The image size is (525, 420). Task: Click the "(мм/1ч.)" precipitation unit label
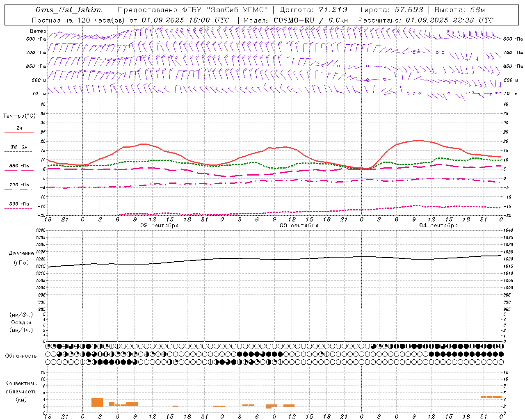[x=21, y=330]
